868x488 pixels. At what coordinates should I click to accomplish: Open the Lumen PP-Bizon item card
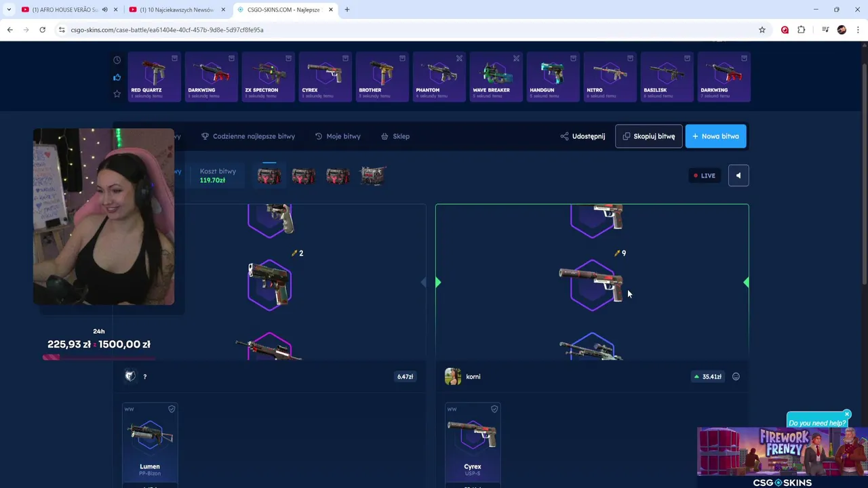(150, 445)
